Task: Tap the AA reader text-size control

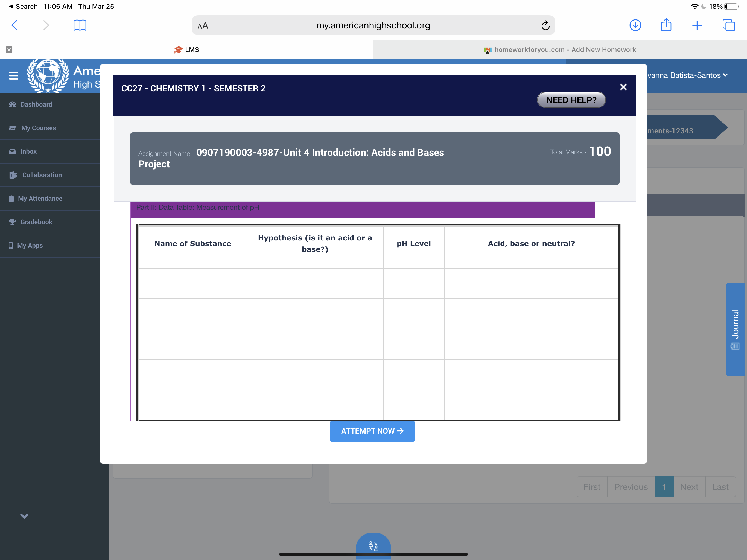Action: (203, 26)
